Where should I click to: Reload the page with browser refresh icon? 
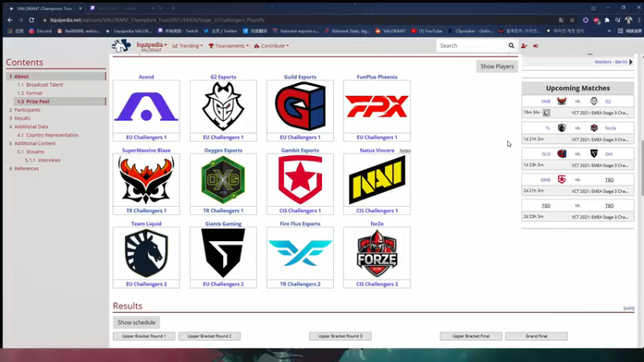coord(31,19)
